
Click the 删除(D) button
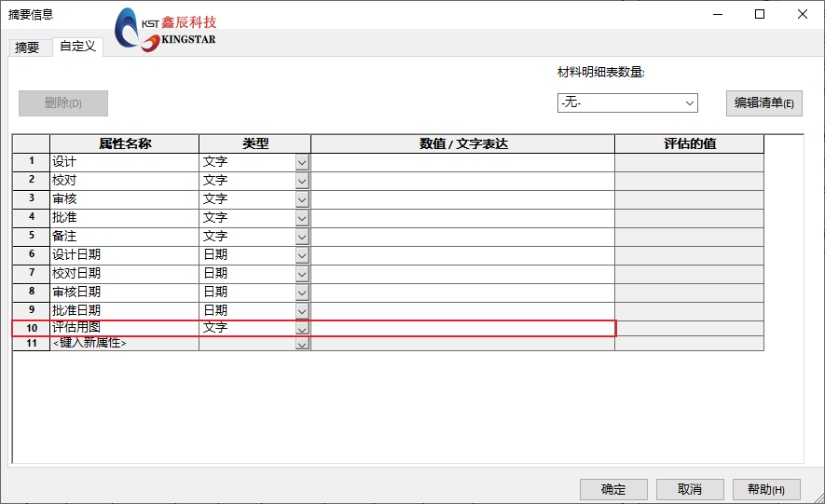(x=63, y=103)
